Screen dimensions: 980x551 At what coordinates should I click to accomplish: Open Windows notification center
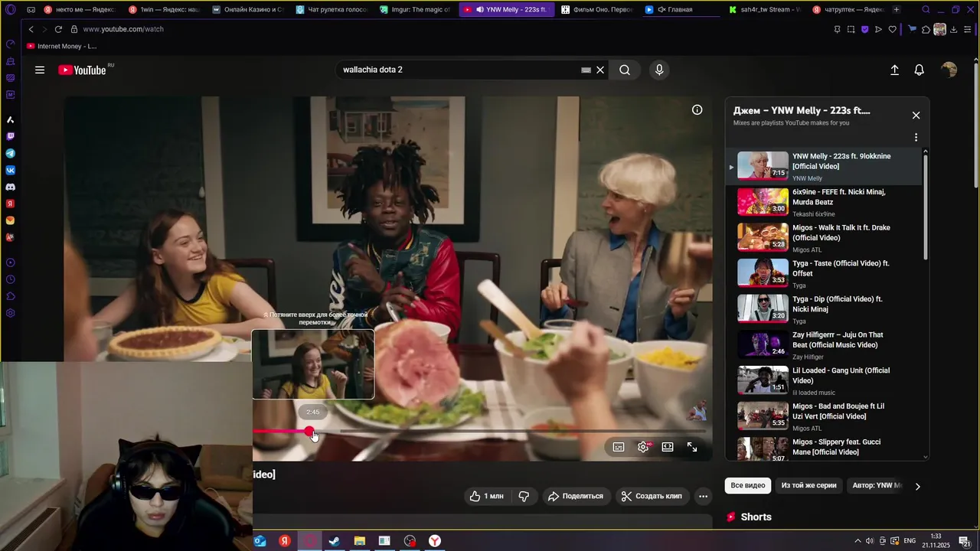click(x=965, y=541)
